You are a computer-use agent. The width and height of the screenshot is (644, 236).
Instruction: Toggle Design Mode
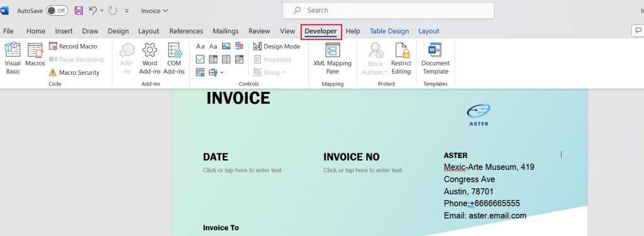tap(277, 47)
